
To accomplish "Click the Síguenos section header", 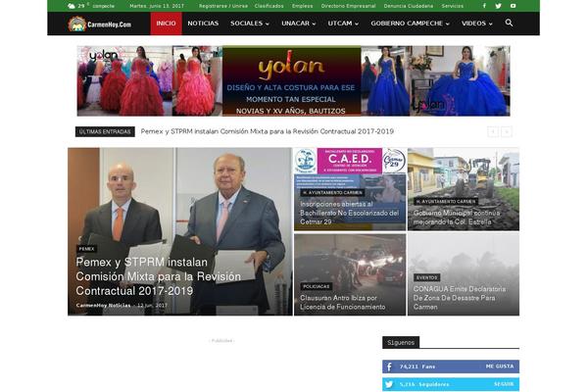I will (401, 342).
